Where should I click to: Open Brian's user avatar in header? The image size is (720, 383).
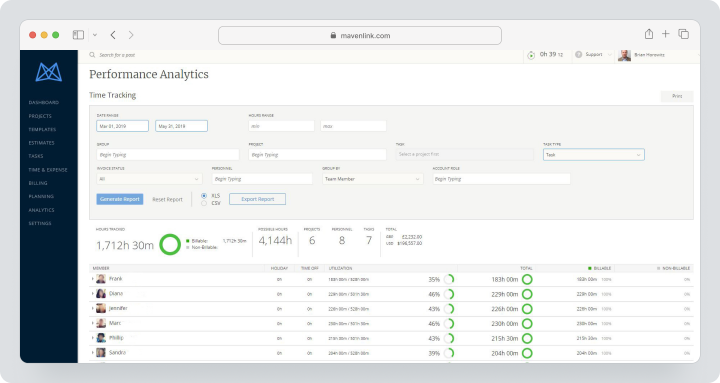(624, 55)
